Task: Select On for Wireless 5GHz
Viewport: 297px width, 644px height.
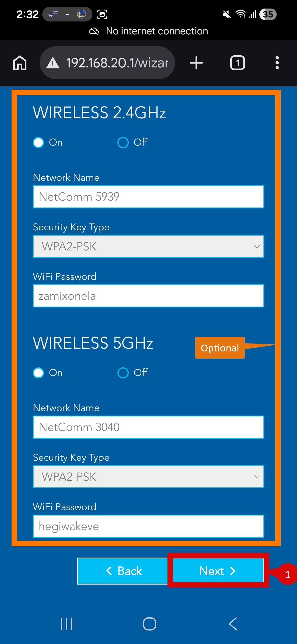Action: tap(38, 373)
